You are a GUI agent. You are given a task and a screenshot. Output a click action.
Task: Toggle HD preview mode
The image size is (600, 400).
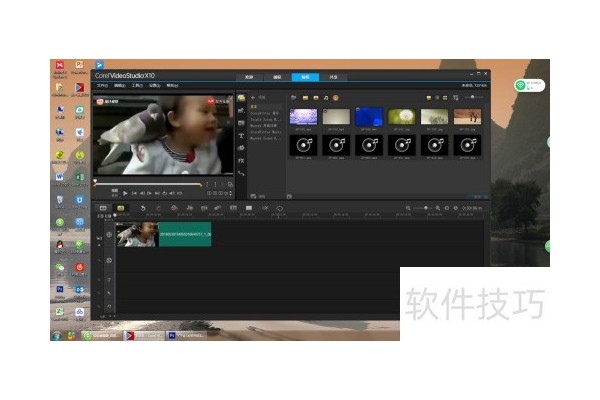point(179,193)
